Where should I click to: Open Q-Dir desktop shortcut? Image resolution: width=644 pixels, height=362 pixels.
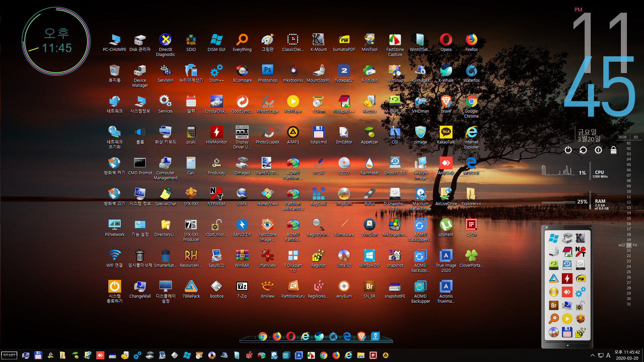471,228
